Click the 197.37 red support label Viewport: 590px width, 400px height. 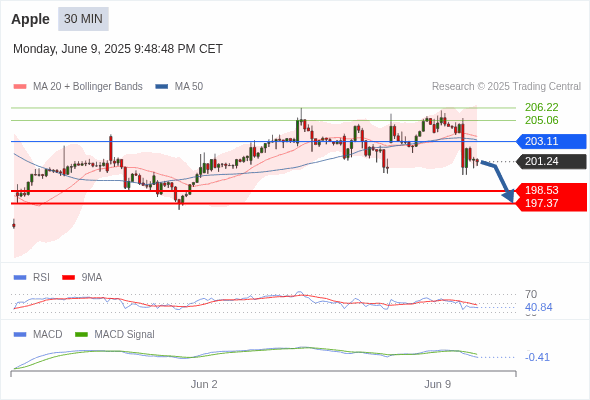tap(542, 203)
